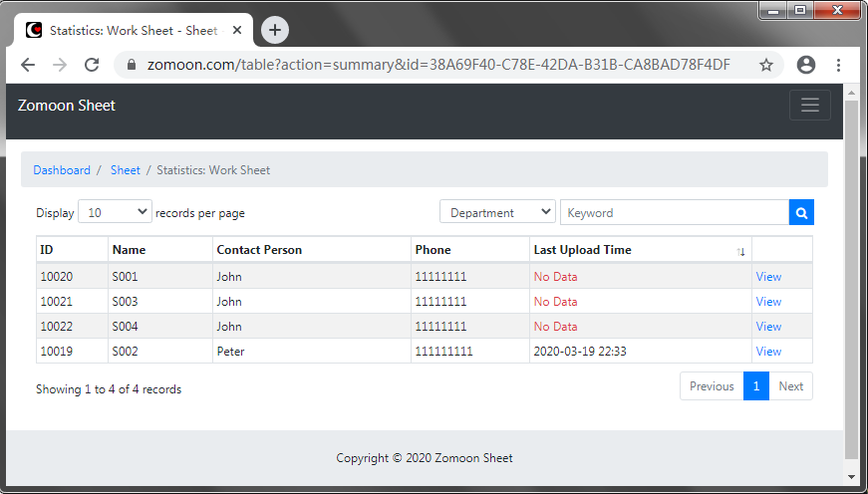Expand the records per page dropdown

point(115,212)
